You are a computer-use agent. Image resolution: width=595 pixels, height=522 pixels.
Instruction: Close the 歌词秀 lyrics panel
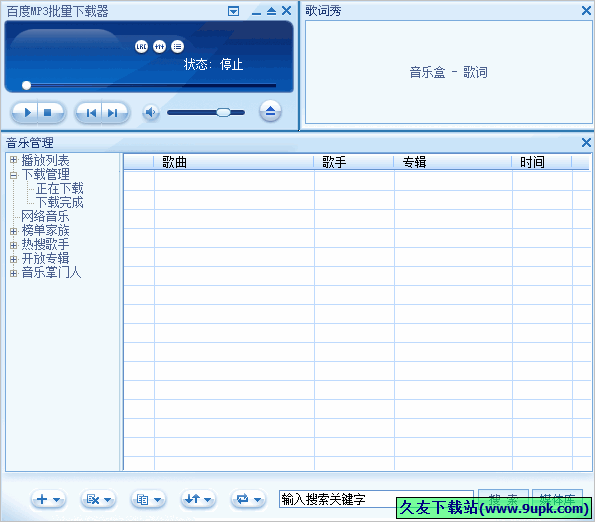pyautogui.click(x=586, y=11)
